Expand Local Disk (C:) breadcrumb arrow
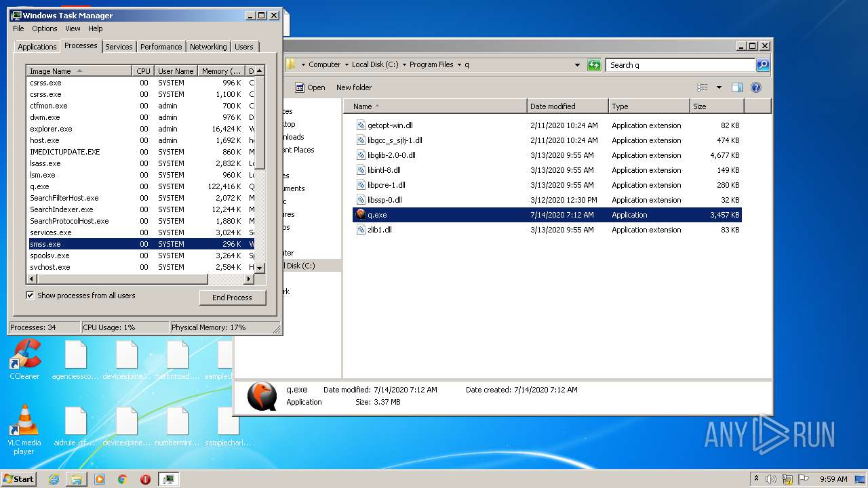Image resolution: width=868 pixels, height=488 pixels. 404,65
